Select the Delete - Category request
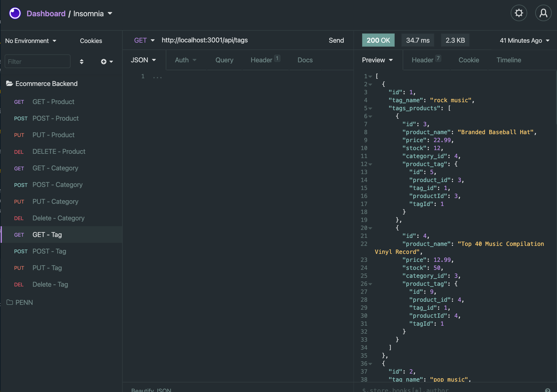 pos(61,218)
